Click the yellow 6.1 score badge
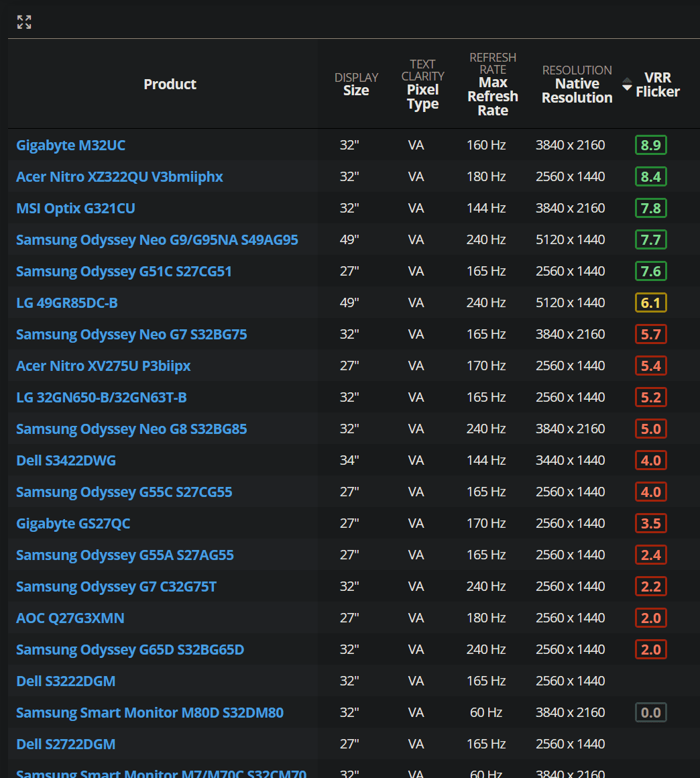The height and width of the screenshot is (778, 700). click(x=651, y=302)
